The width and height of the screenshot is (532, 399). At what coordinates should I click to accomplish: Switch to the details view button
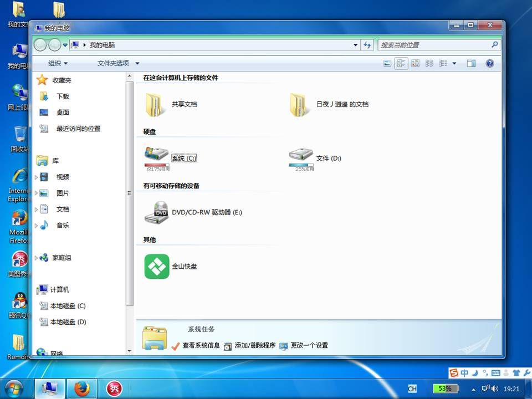point(443,63)
